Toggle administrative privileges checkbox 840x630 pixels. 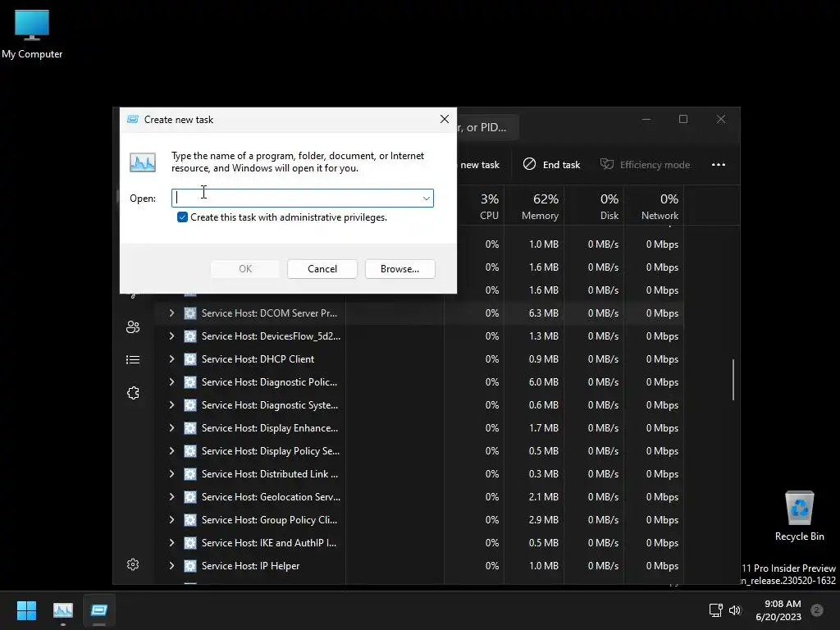pyautogui.click(x=182, y=217)
